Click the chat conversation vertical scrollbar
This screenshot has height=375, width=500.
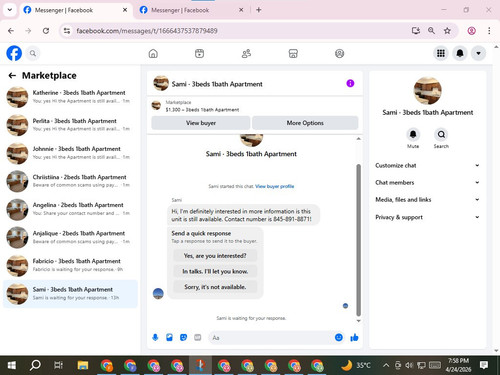[359, 240]
